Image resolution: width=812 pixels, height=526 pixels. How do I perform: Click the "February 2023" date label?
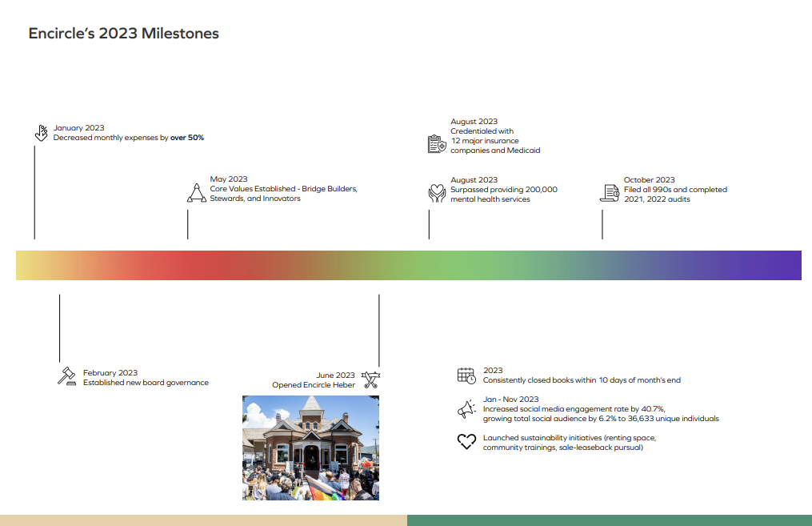(110, 373)
